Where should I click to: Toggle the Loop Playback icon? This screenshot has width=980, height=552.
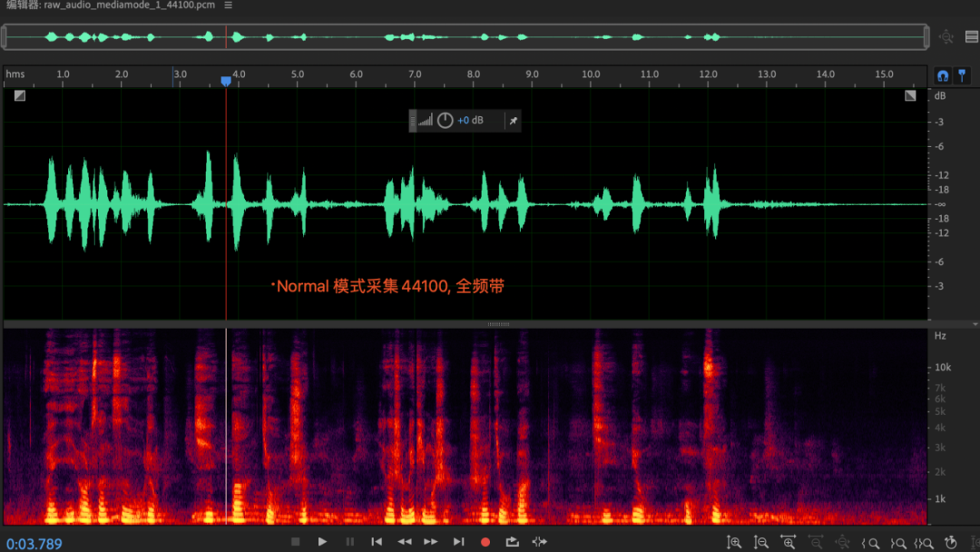[512, 542]
